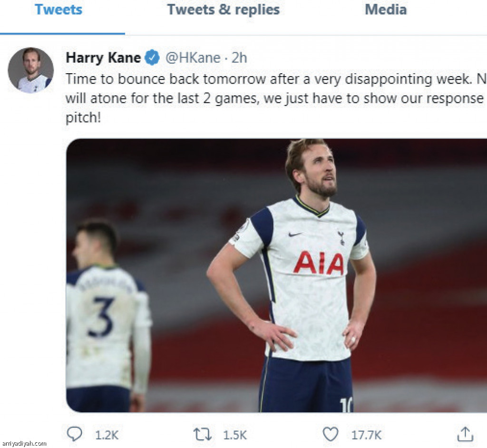The image size is (487, 448).
Task: Click the Harry Kane display name
Action: coord(103,58)
